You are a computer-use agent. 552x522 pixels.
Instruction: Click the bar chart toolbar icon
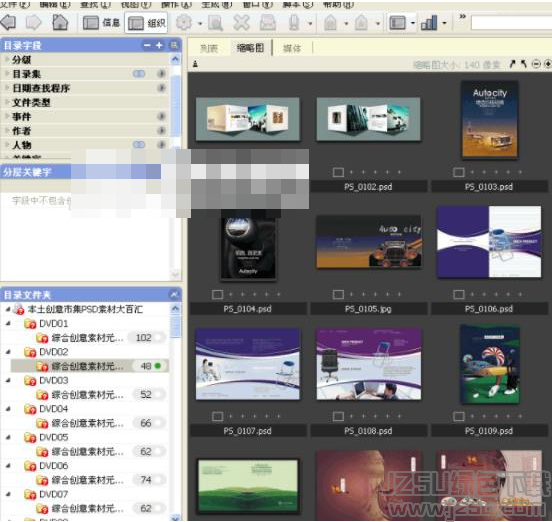[429, 23]
